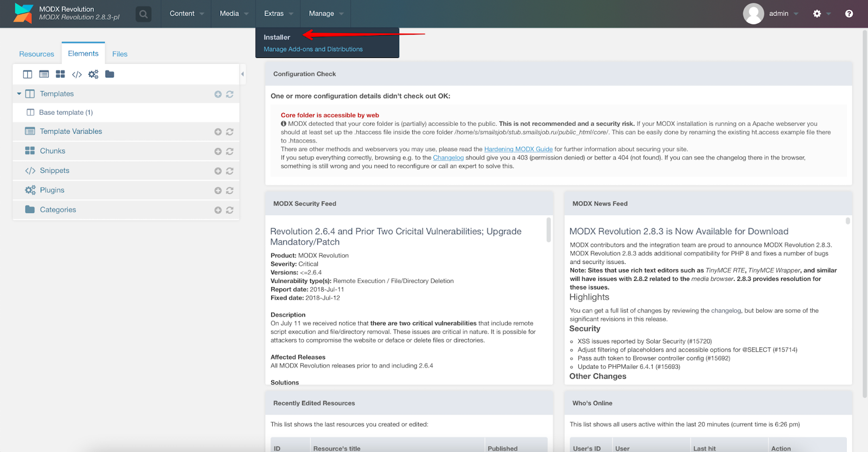
Task: Collapse the left sidebar panel arrow
Action: 242,74
